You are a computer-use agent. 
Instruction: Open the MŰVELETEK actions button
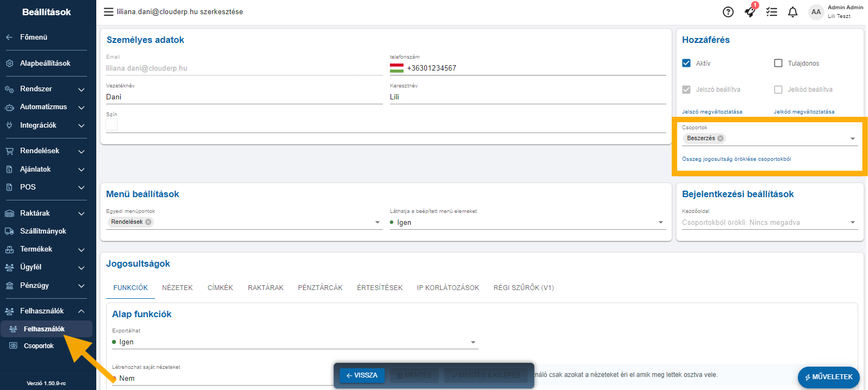(x=829, y=377)
